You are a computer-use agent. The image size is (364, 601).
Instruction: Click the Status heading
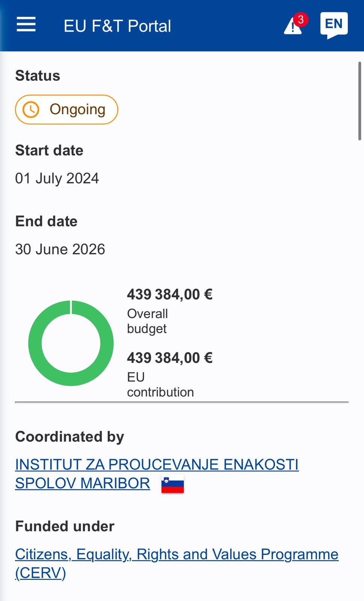coord(38,76)
